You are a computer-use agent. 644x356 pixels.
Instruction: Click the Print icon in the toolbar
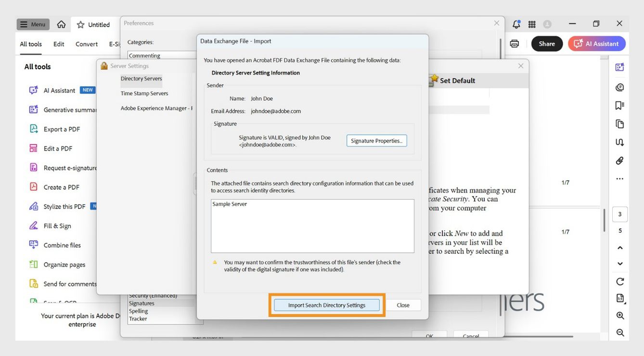coord(514,43)
